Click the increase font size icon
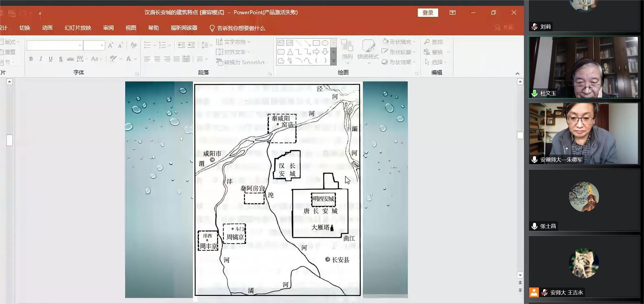The image size is (644, 304). 111,46
